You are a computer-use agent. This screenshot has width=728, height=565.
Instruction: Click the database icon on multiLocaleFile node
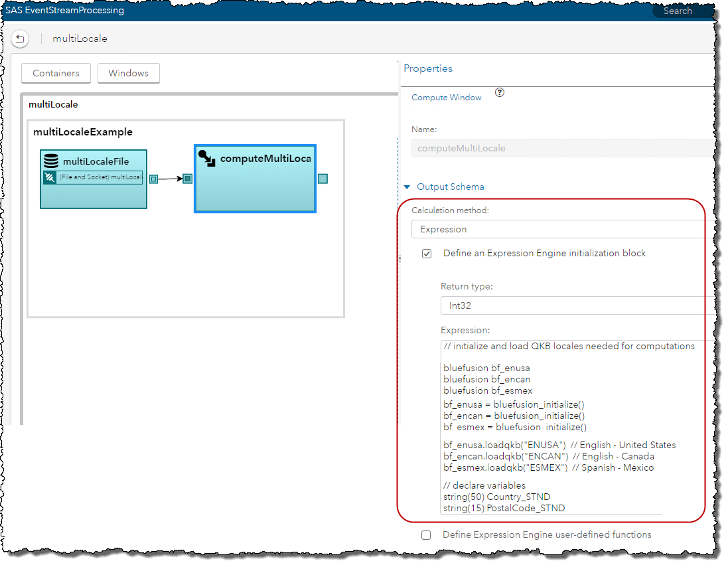pos(50,161)
